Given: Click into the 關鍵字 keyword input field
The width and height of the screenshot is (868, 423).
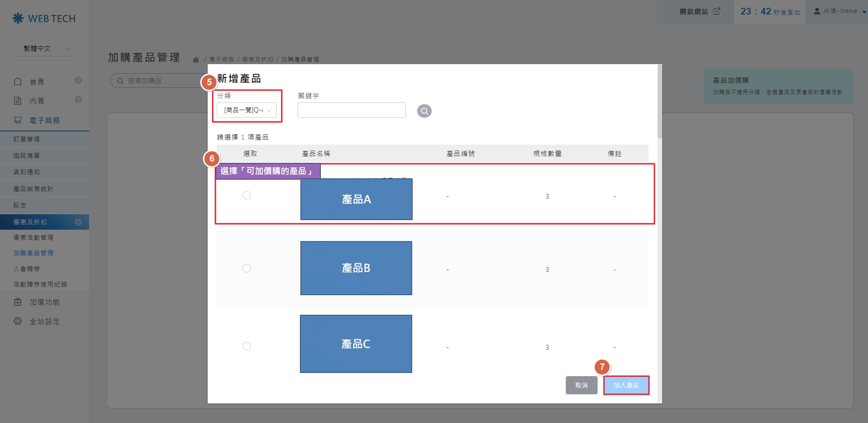Looking at the screenshot, I should 351,110.
